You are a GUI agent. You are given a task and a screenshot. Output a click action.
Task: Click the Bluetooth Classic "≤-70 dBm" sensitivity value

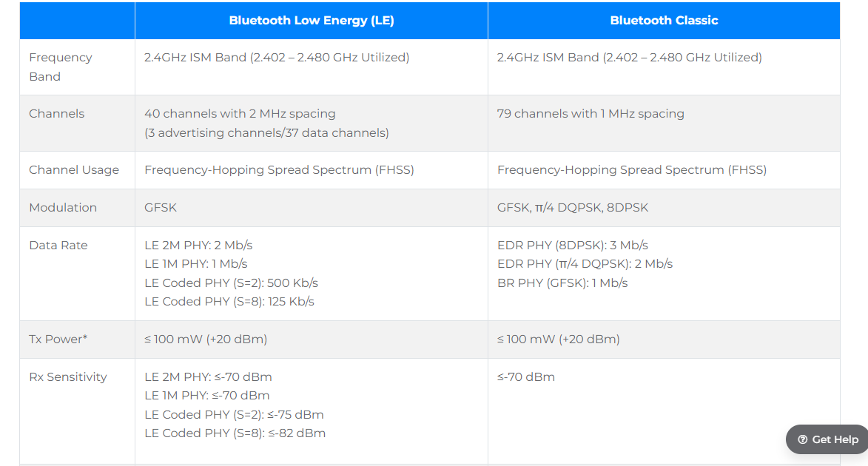[526, 377]
